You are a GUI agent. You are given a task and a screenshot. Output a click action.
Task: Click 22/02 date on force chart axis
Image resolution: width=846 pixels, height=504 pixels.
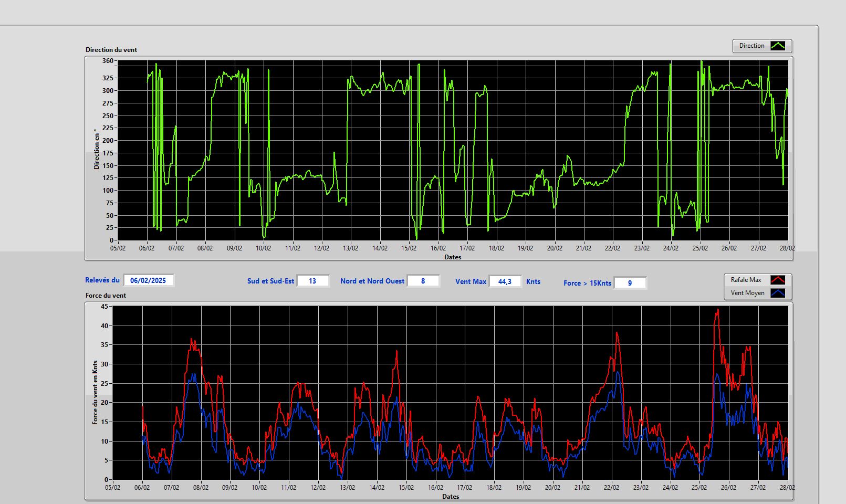pos(611,488)
